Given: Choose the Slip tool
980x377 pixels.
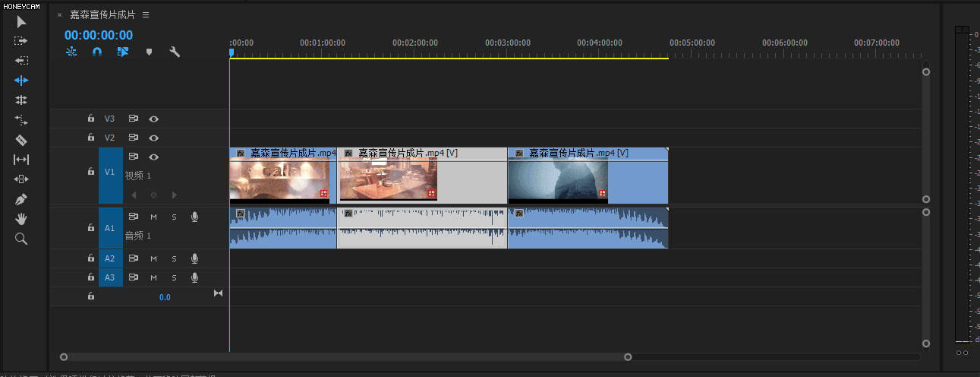Looking at the screenshot, I should coord(21,160).
